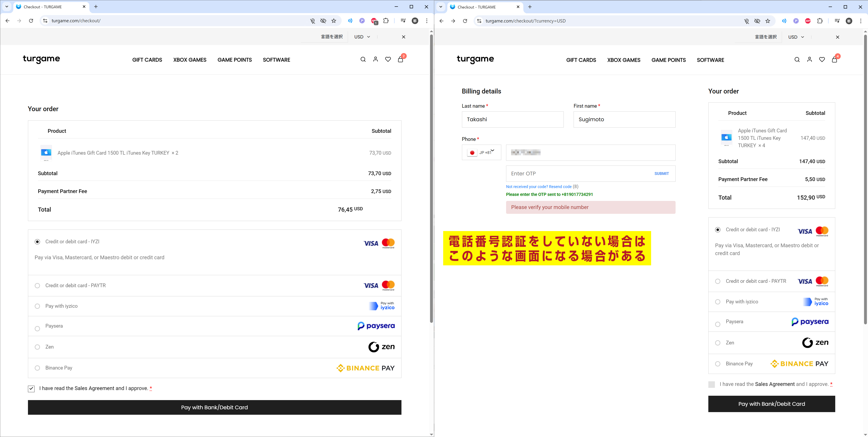868x437 pixels.
Task: Select the Credit or debit card - PAYTR option in left window
Action: 37,286
